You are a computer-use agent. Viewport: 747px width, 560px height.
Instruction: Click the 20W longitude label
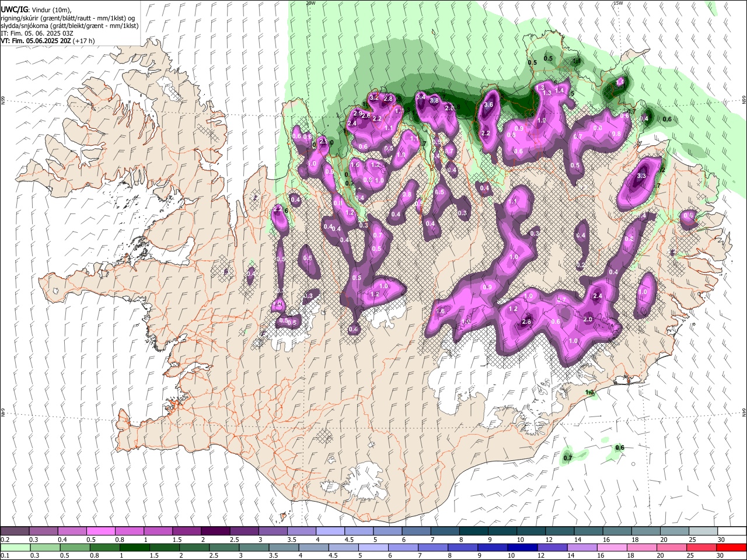(x=310, y=3)
